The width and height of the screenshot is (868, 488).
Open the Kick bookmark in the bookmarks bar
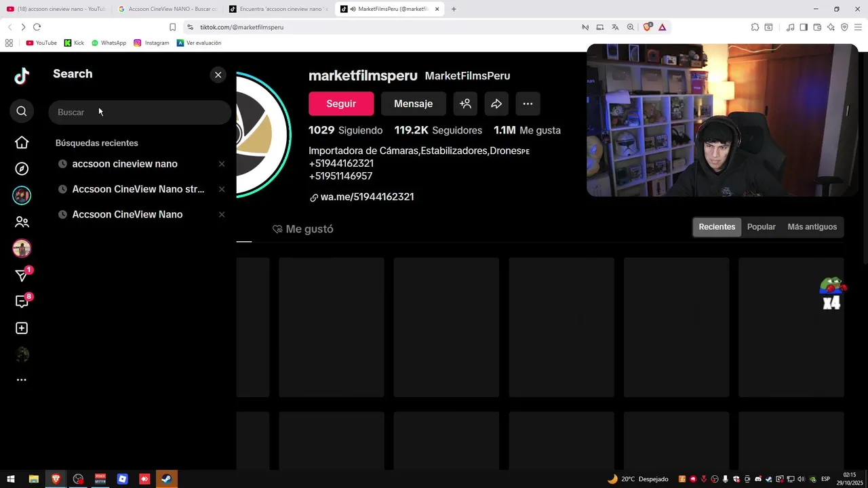74,43
